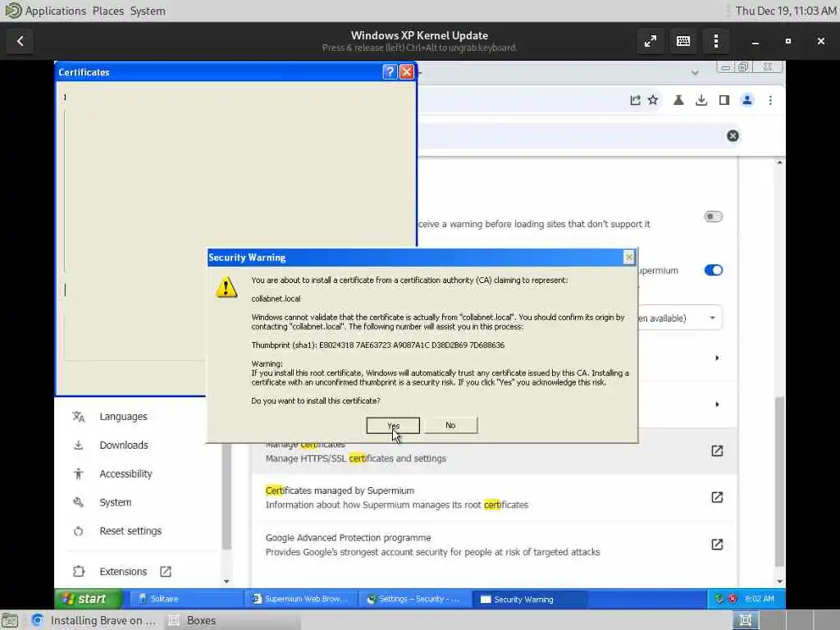Go back with Boxes back arrow

(21, 41)
